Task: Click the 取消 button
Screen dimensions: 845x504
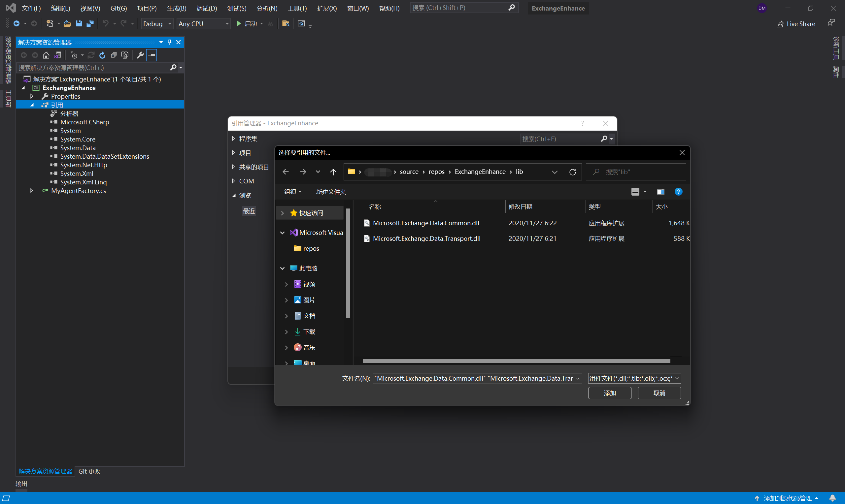Action: point(659,393)
